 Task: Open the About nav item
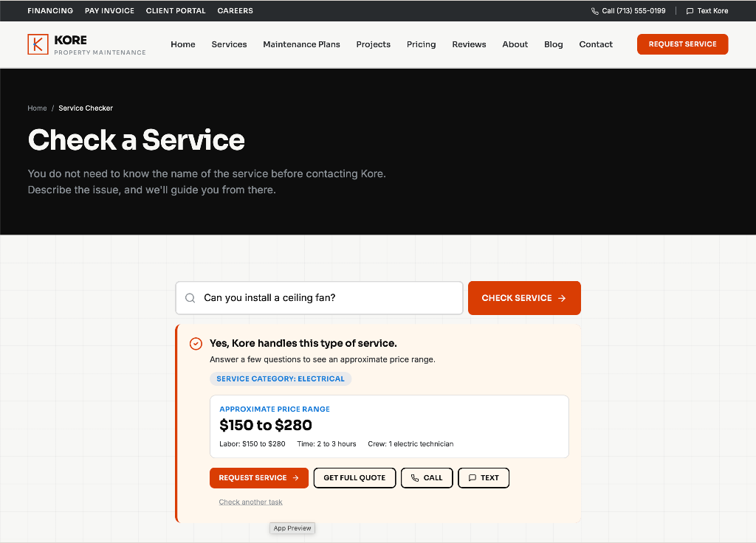pyautogui.click(x=515, y=44)
